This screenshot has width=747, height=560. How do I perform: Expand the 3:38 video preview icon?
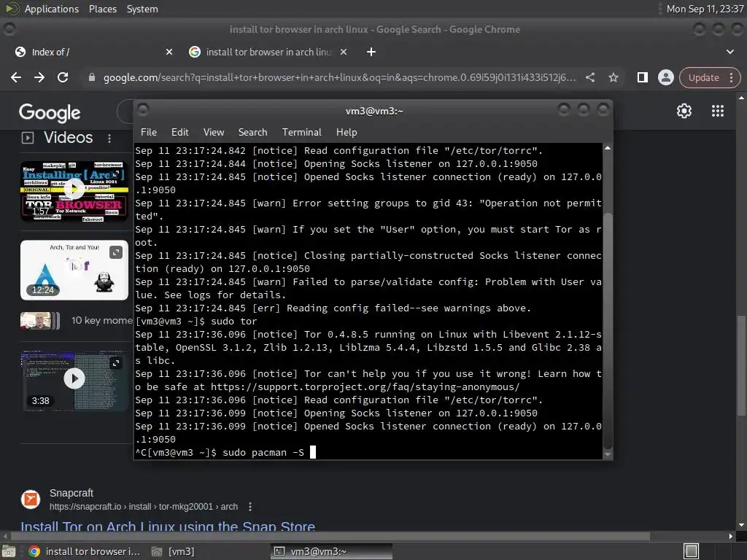[x=116, y=363]
